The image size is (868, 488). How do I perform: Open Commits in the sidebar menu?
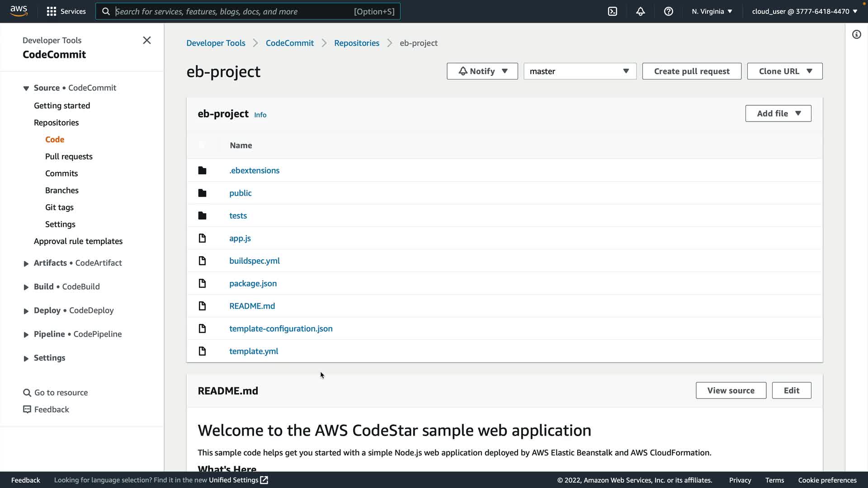pos(61,174)
